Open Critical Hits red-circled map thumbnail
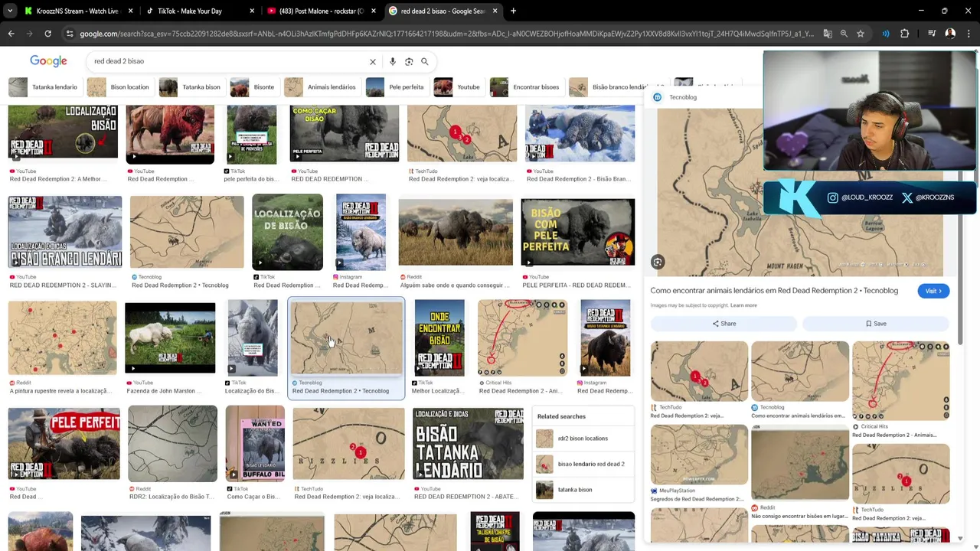980x551 pixels. (x=522, y=337)
